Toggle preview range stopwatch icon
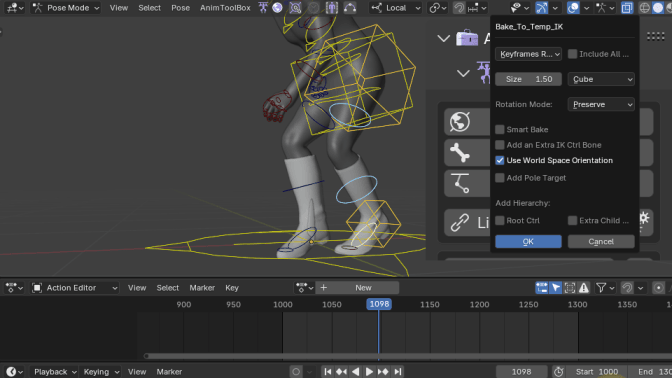This screenshot has height=378, width=672. [x=558, y=372]
